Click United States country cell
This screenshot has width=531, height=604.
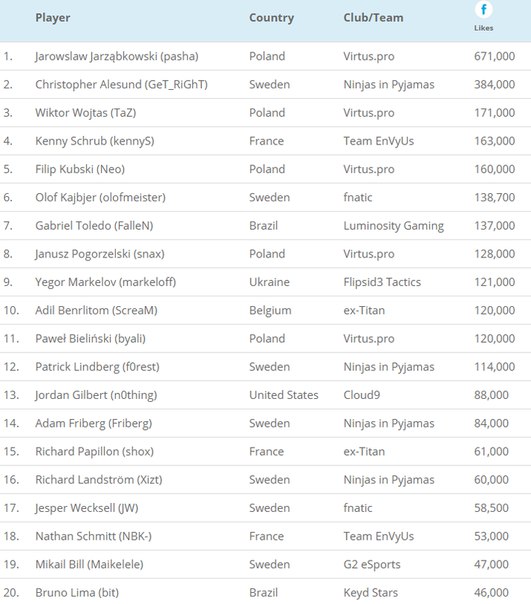(x=284, y=395)
